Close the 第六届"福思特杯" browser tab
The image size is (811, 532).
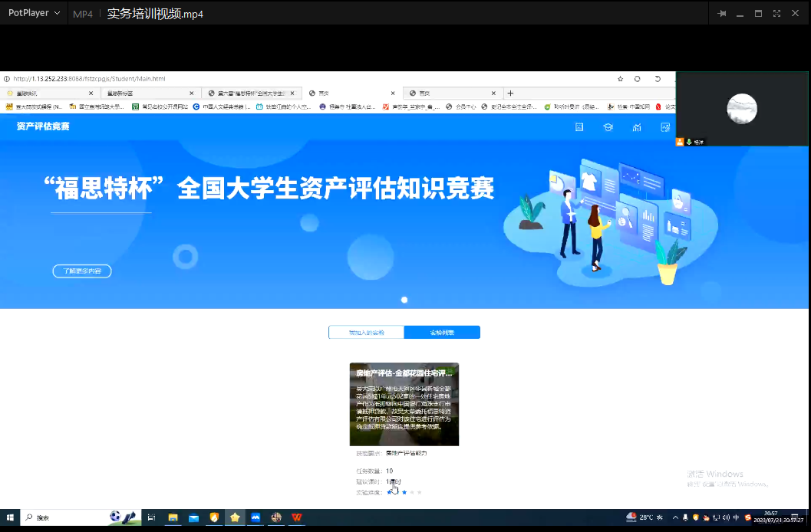point(292,94)
